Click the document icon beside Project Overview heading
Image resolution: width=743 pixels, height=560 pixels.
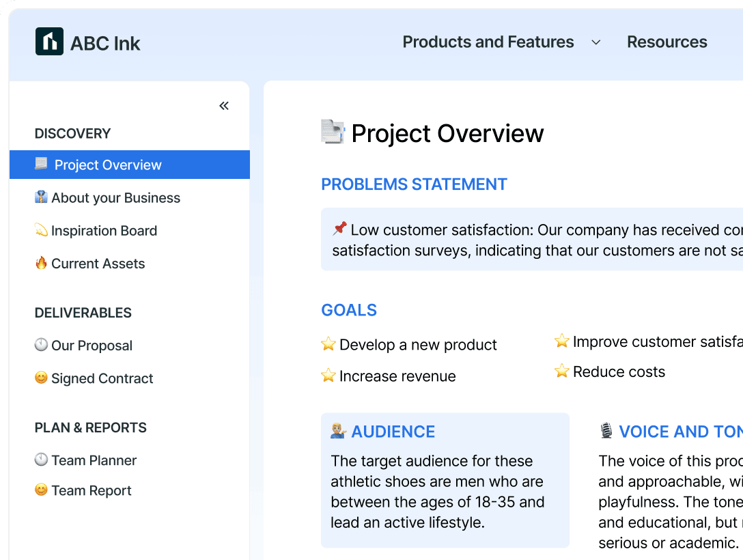[333, 132]
